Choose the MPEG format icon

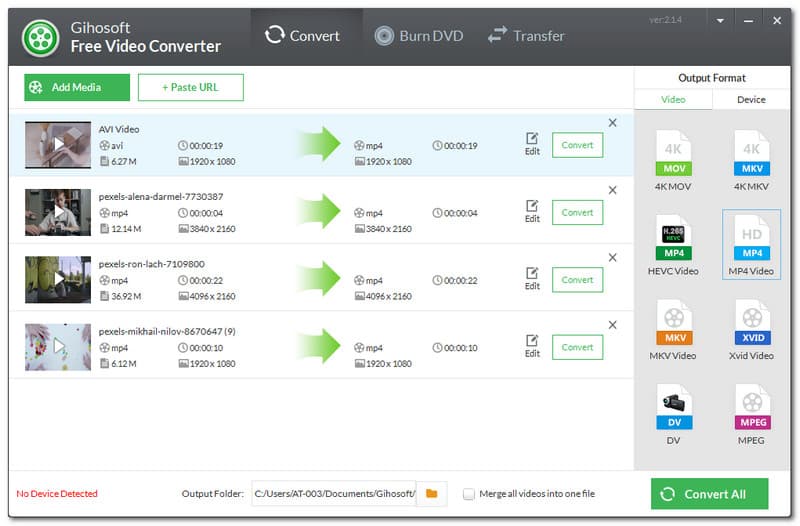coord(751,408)
